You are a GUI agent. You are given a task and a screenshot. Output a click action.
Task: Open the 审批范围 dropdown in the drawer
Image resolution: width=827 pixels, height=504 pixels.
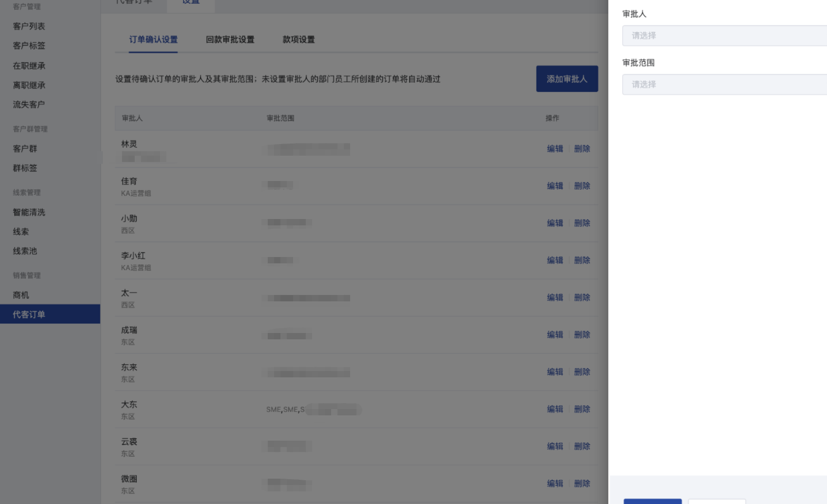pyautogui.click(x=725, y=84)
